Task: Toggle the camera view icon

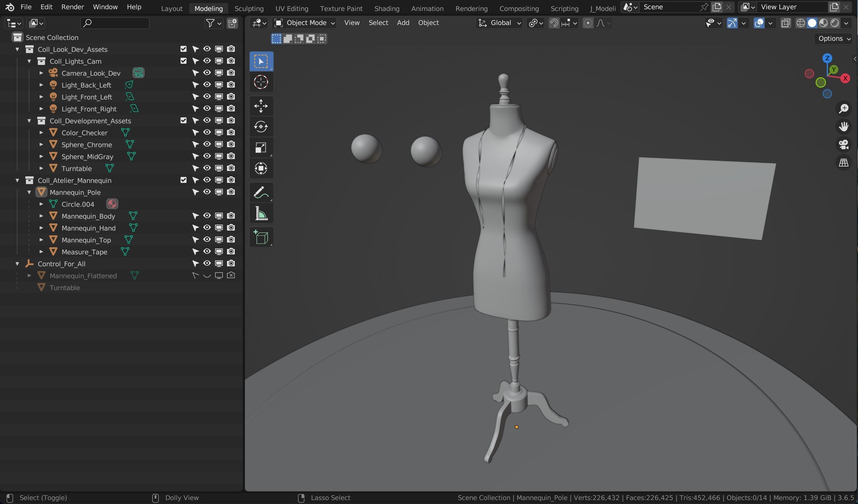Action: click(844, 145)
